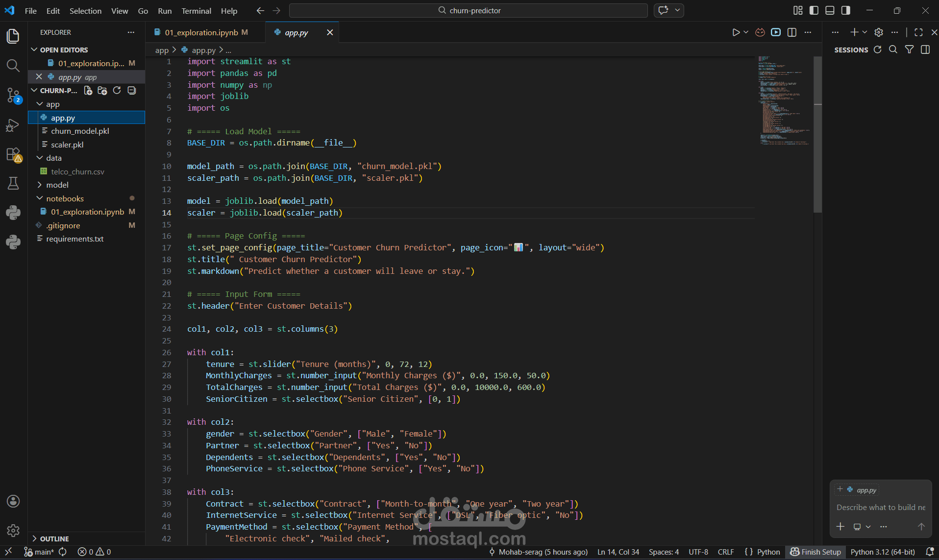Add context with the plus below chat input

click(x=840, y=527)
